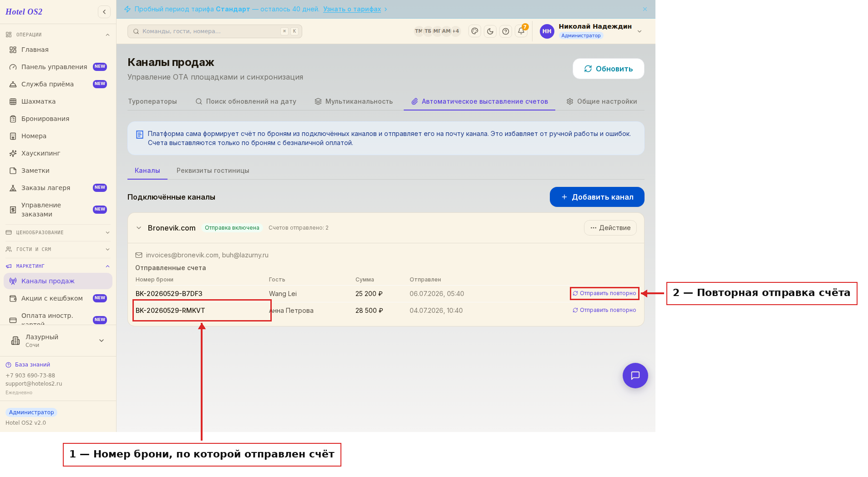Image resolution: width=868 pixels, height=477 pixels.
Task: Click the Администратор role badge in sidebar footer
Action: [31, 412]
